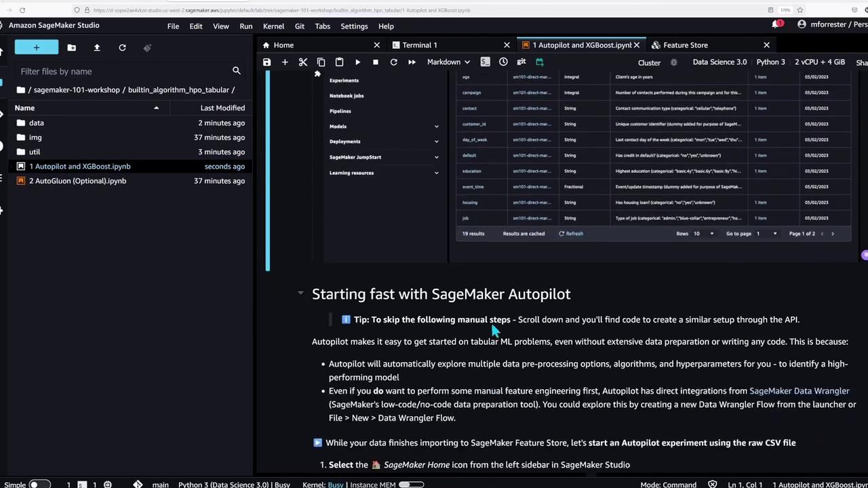868x488 pixels.
Task: Open the Help menu
Action: coord(386,26)
